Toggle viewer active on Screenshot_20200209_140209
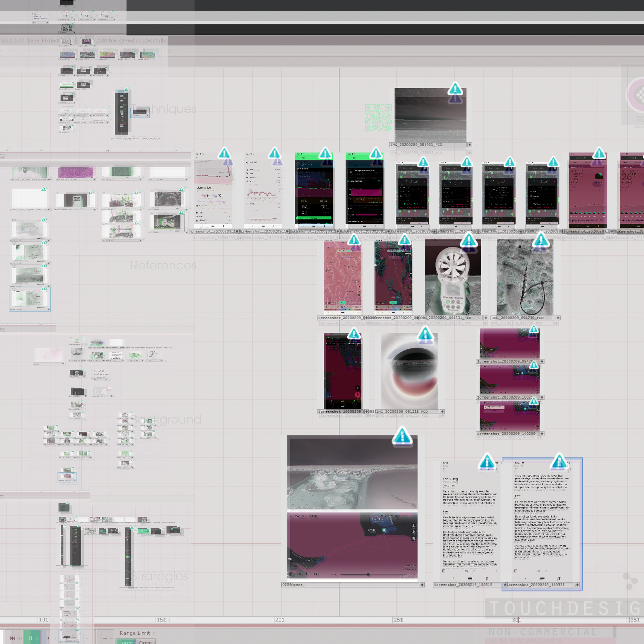 [542, 434]
